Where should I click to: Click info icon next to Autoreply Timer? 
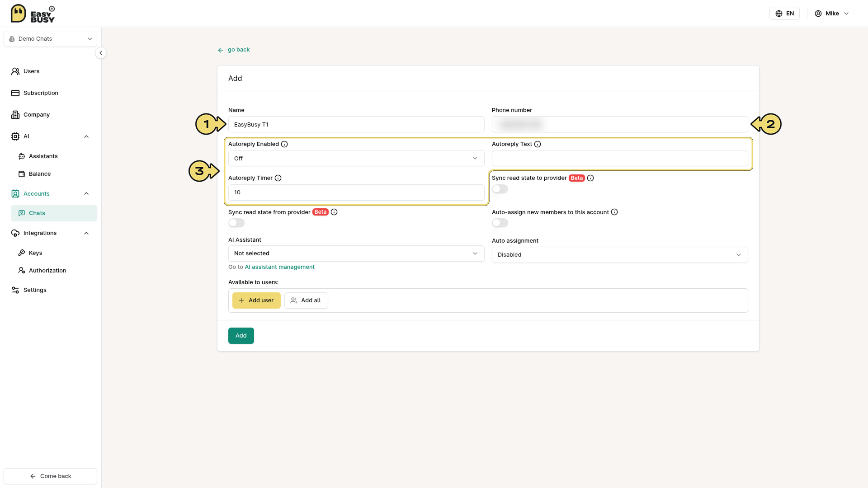point(278,178)
